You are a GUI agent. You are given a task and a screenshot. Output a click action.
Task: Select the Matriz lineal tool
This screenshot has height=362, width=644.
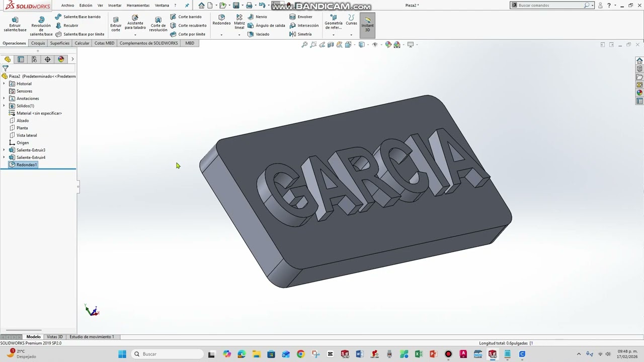pos(239,22)
